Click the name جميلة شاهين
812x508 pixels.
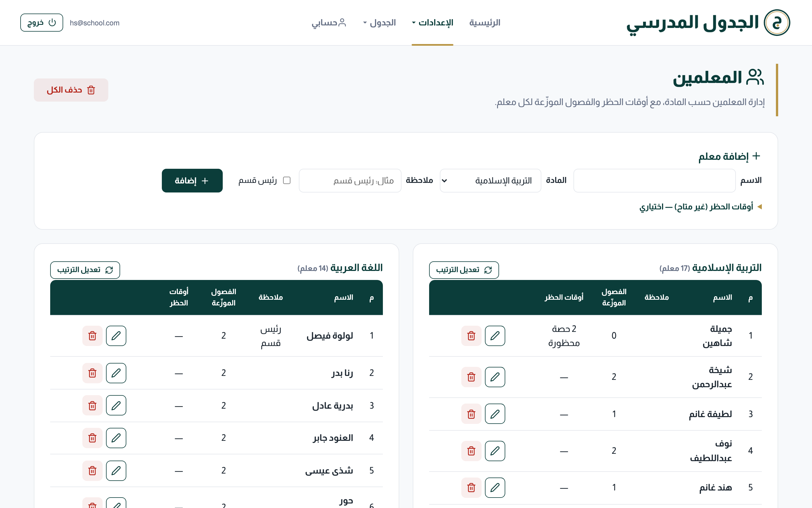717,336
